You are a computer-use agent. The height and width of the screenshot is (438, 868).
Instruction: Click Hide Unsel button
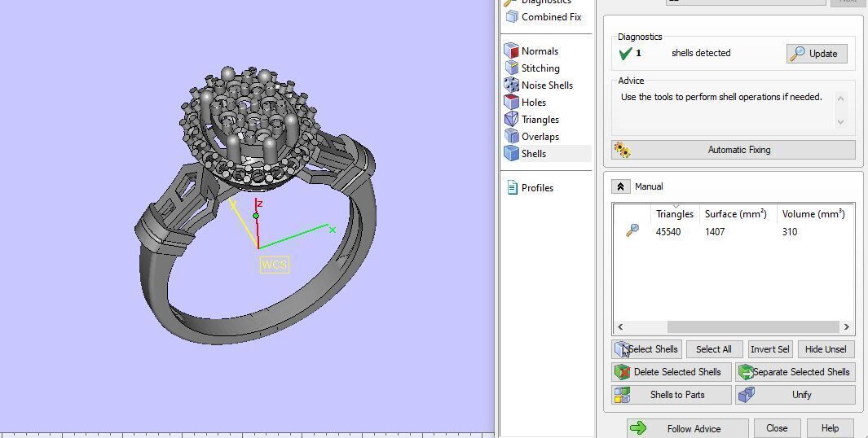click(826, 349)
